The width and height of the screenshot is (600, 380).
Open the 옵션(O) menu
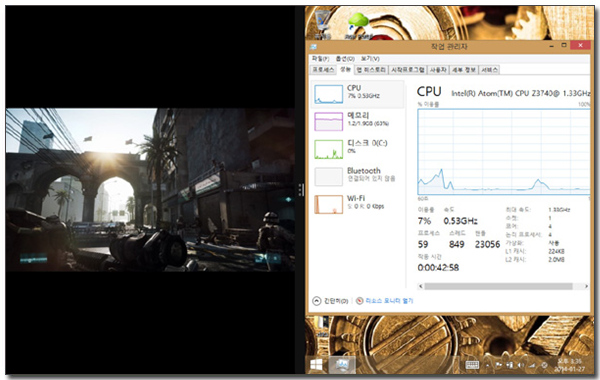tap(345, 59)
